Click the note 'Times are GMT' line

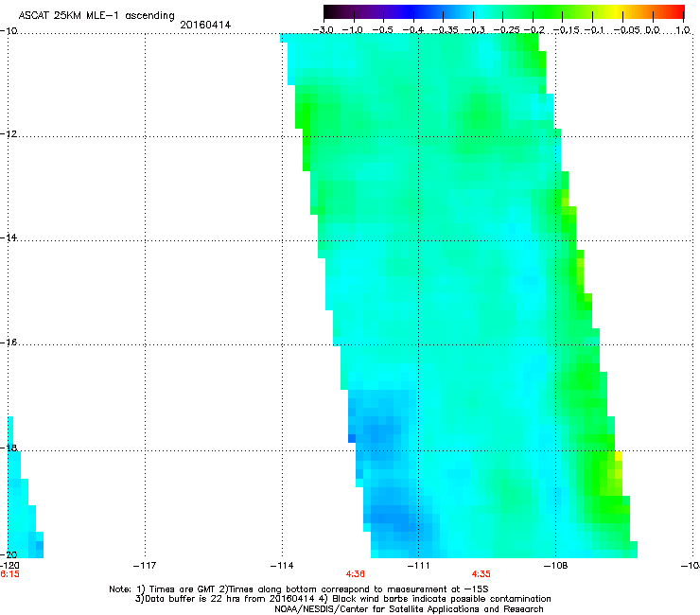298,589
